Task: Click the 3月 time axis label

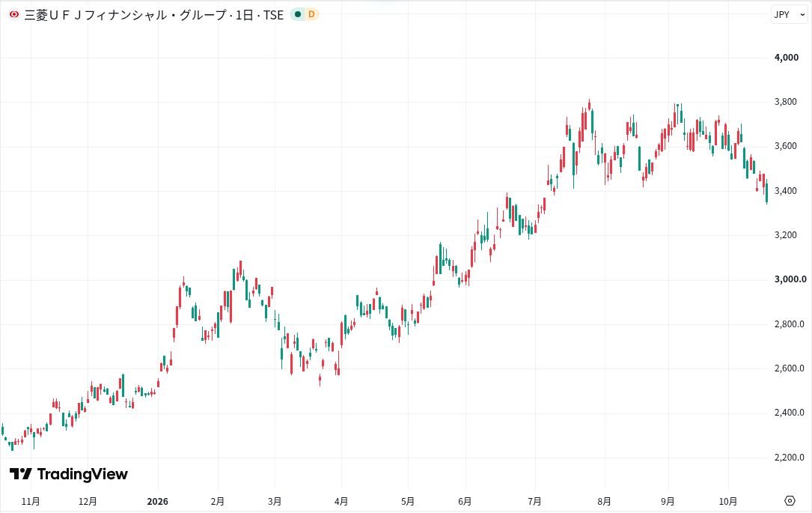Action: [x=275, y=501]
